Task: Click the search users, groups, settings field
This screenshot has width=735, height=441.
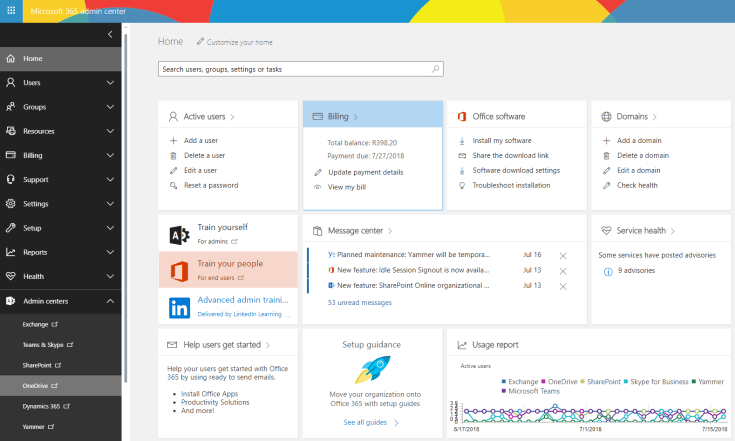Action: tap(295, 69)
